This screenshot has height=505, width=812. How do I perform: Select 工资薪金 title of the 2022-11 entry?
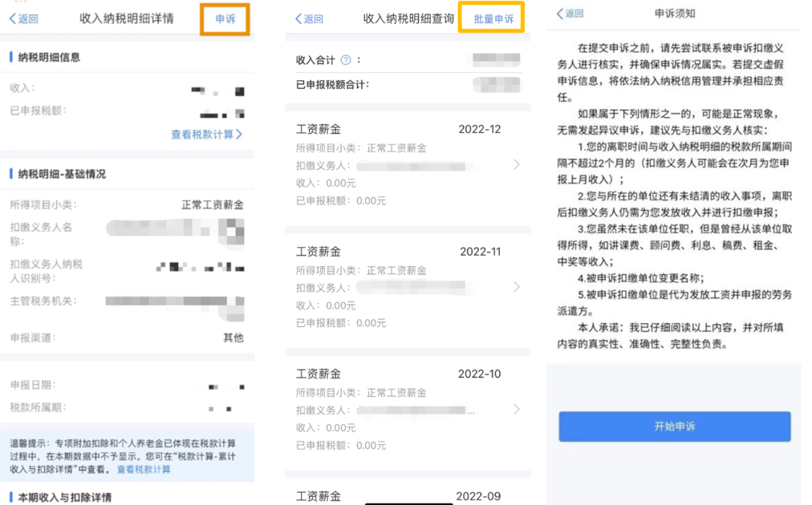click(x=319, y=252)
